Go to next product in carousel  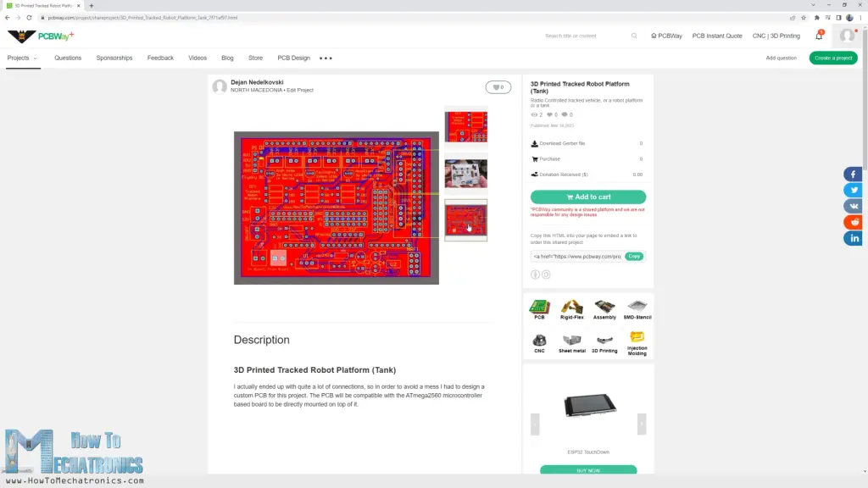coord(642,423)
